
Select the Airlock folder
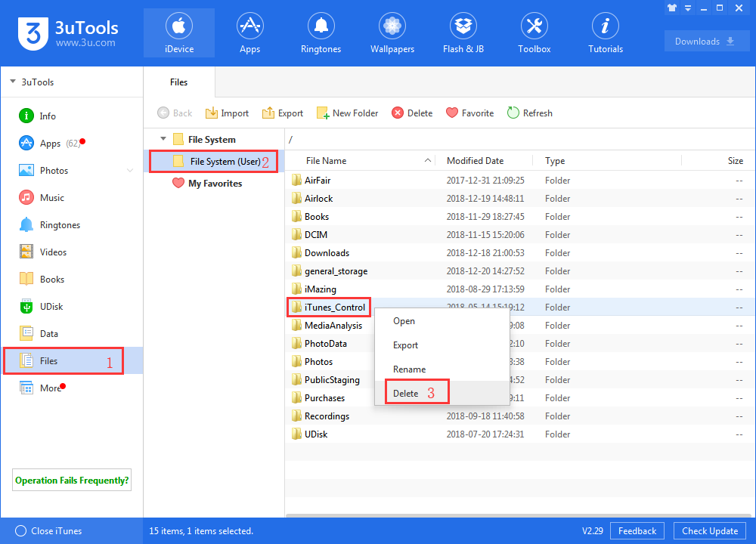(519, 199)
